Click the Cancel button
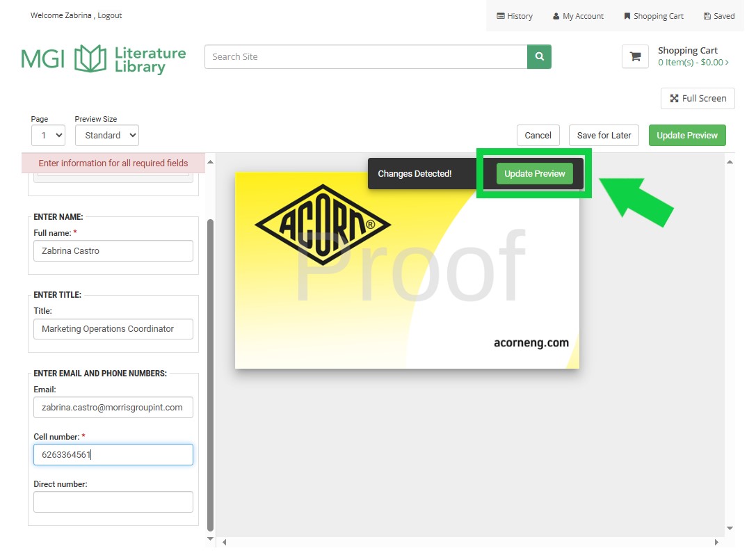This screenshot has height=560, width=756. point(538,136)
